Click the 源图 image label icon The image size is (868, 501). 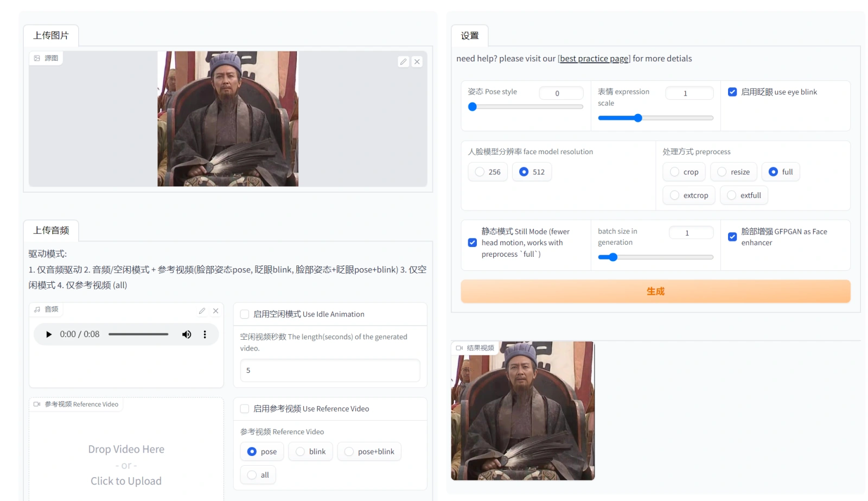[37, 58]
